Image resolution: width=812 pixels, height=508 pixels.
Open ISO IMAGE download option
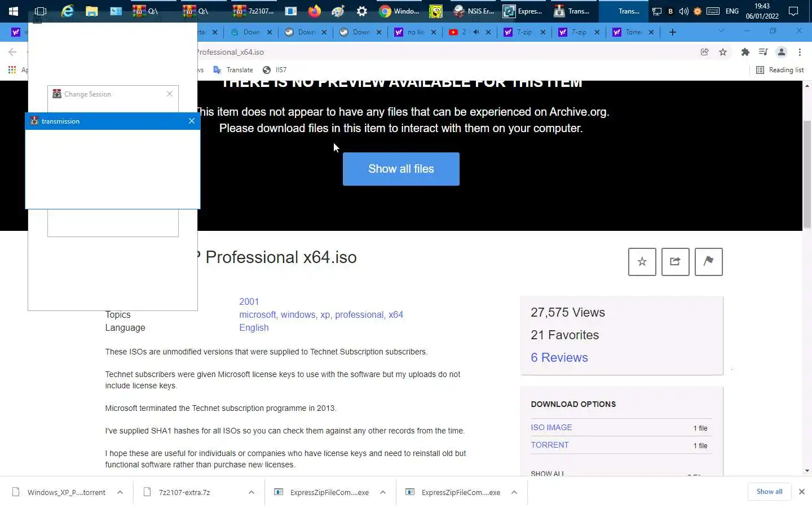551,428
